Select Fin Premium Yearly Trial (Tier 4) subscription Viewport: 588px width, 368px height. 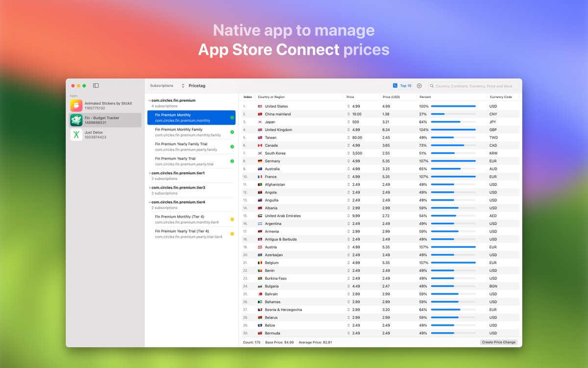pos(192,234)
